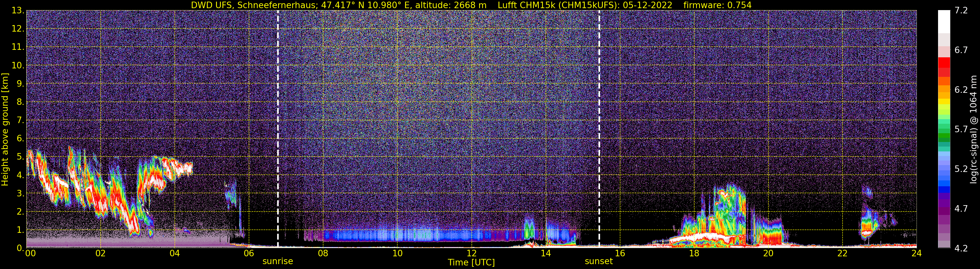
Task: Click the time axis tick label 06
Action: [x=249, y=253]
